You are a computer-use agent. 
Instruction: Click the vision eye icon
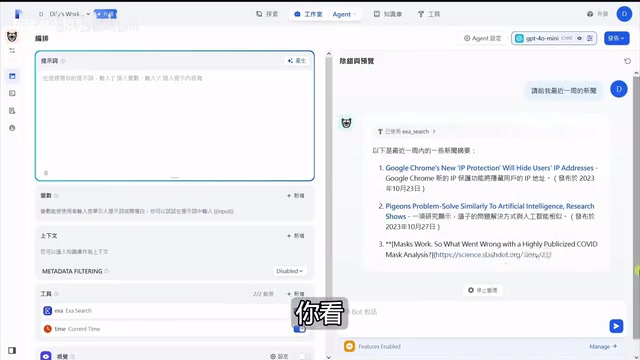pyautogui.click(x=46, y=356)
